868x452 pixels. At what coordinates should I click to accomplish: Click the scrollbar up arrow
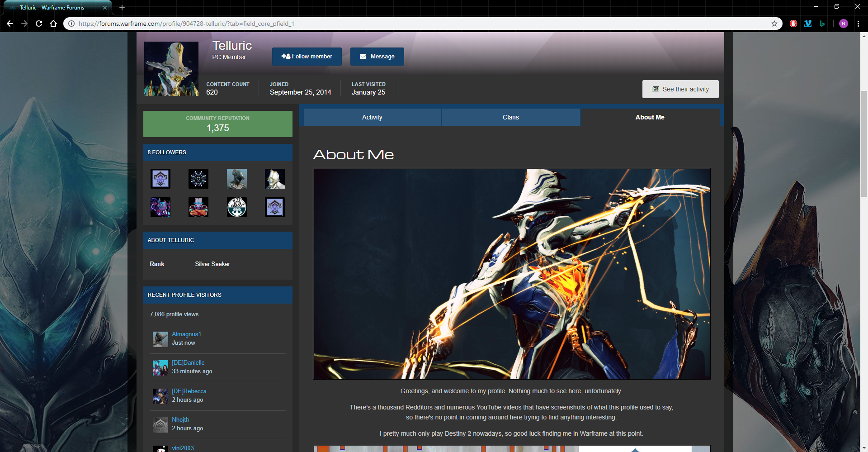click(864, 36)
